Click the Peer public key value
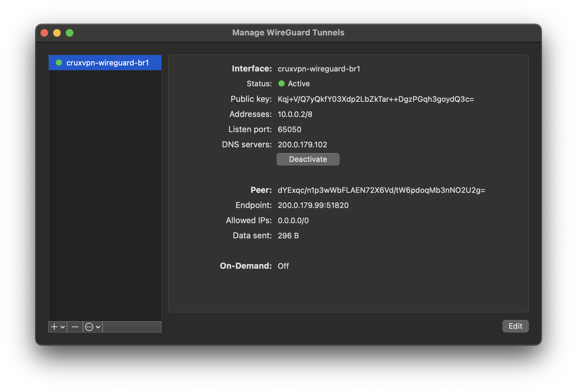The image size is (577, 392). click(381, 190)
